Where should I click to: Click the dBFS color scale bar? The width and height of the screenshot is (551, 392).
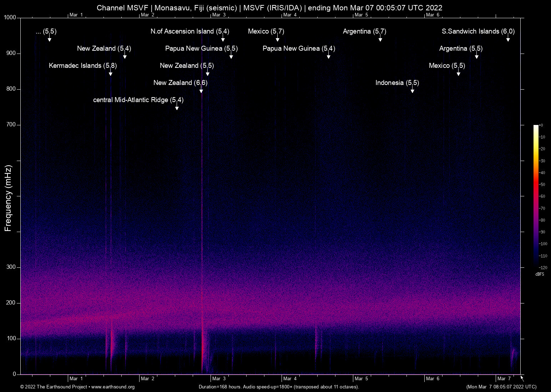pos(536,196)
